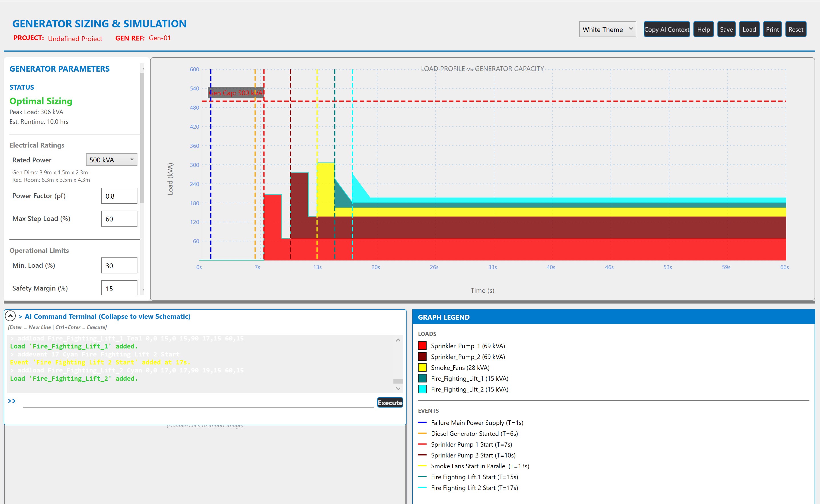This screenshot has height=504, width=820.
Task: Reset the generator simulation
Action: (795, 29)
